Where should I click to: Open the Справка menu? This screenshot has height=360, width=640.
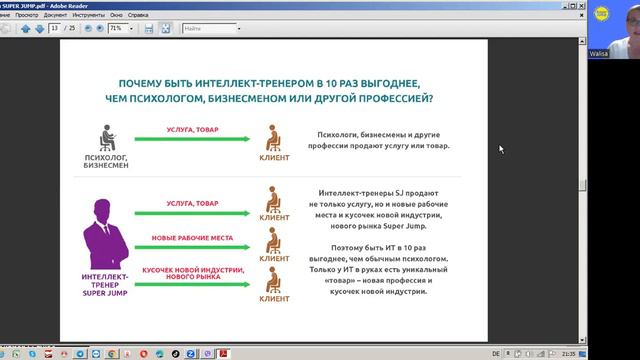coord(138,15)
